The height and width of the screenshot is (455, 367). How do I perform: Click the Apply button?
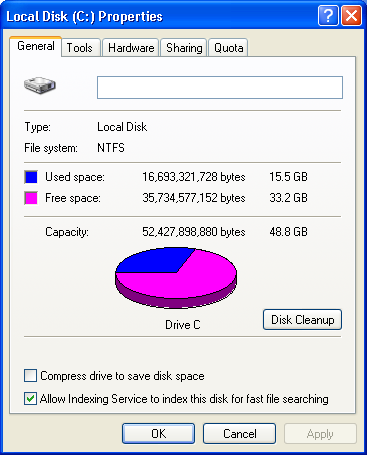pyautogui.click(x=320, y=434)
